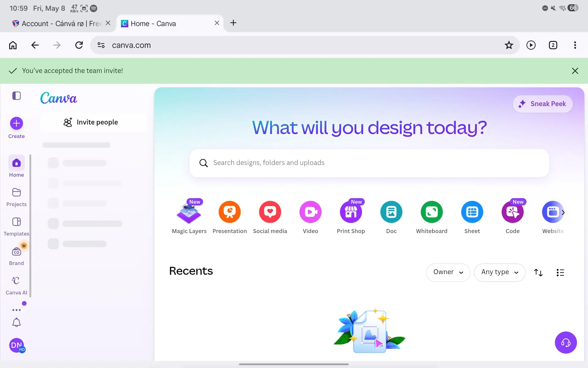Open the Any type filter dropdown
The height and width of the screenshot is (368, 588).
click(499, 272)
